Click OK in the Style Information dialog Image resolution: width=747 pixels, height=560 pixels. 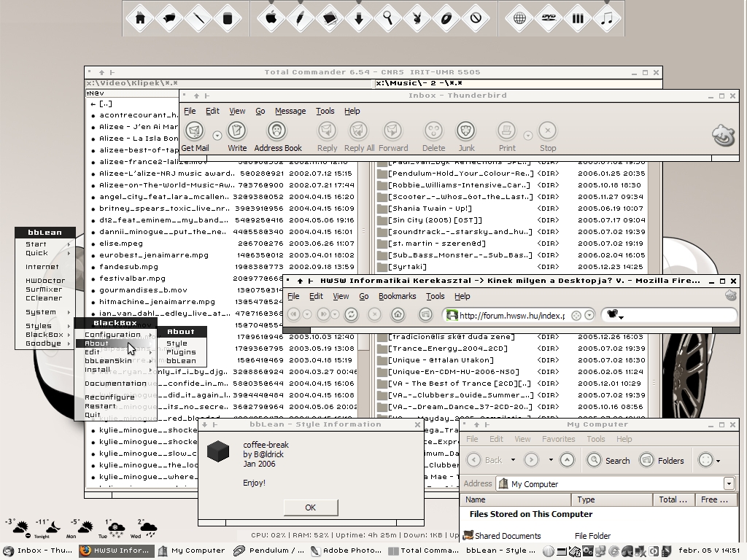click(311, 507)
